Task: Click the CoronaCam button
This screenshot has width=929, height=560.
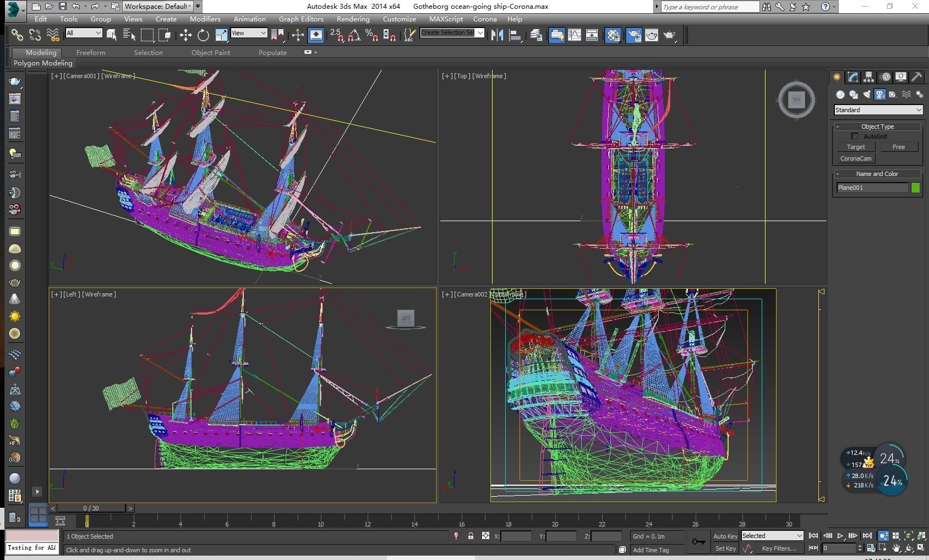Action: 856,158
